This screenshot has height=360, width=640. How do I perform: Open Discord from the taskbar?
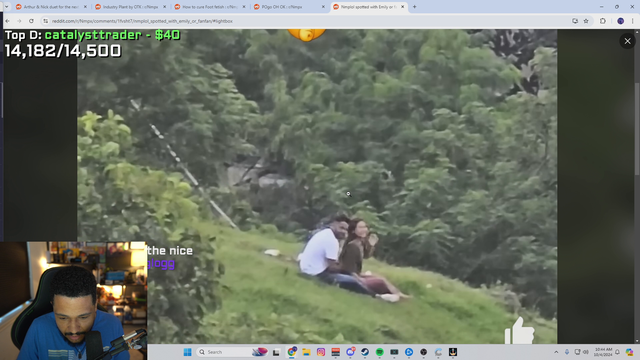tap(350, 352)
